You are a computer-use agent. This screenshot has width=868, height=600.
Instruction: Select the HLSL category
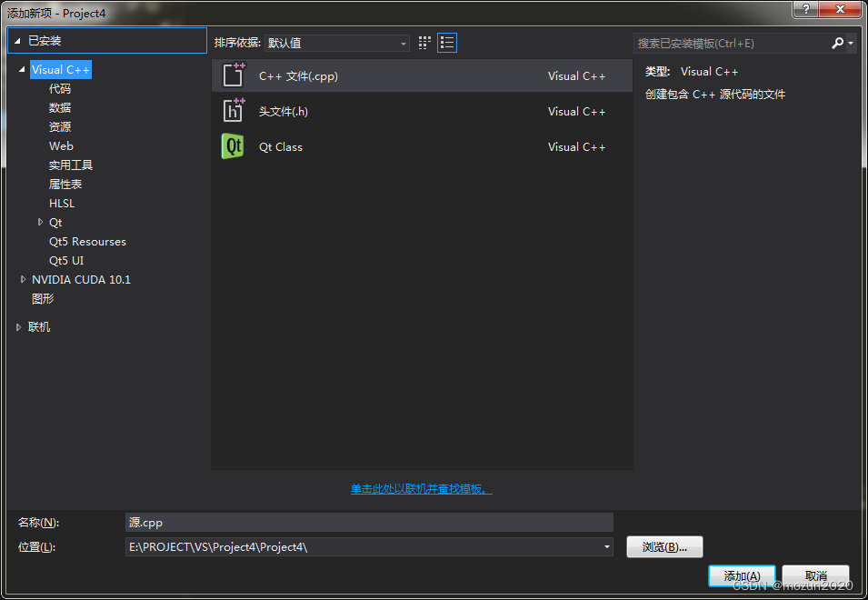point(62,203)
